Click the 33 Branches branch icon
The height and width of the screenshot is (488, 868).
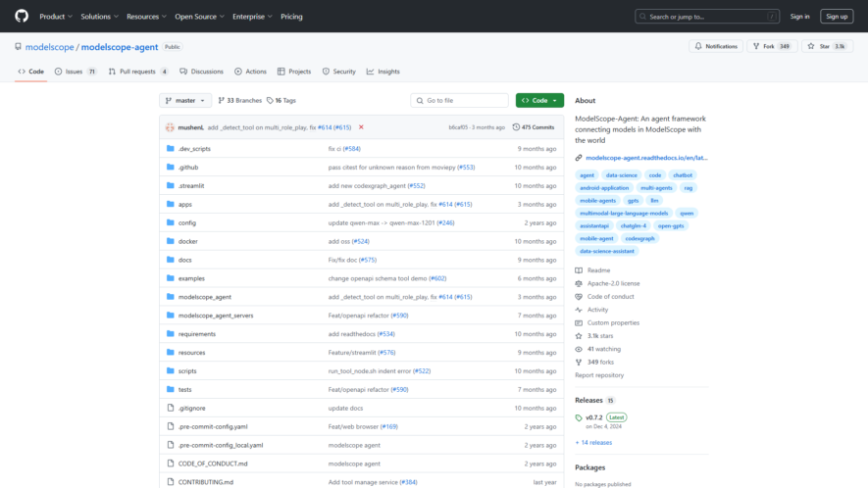pyautogui.click(x=222, y=101)
